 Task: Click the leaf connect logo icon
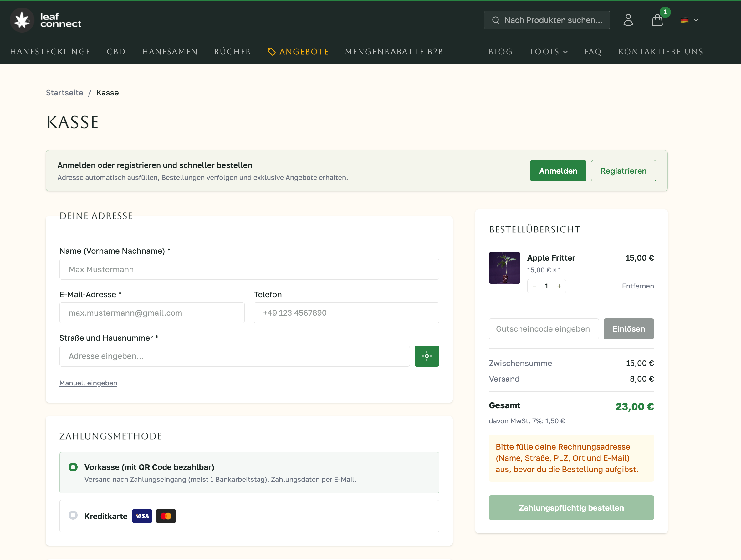(22, 20)
